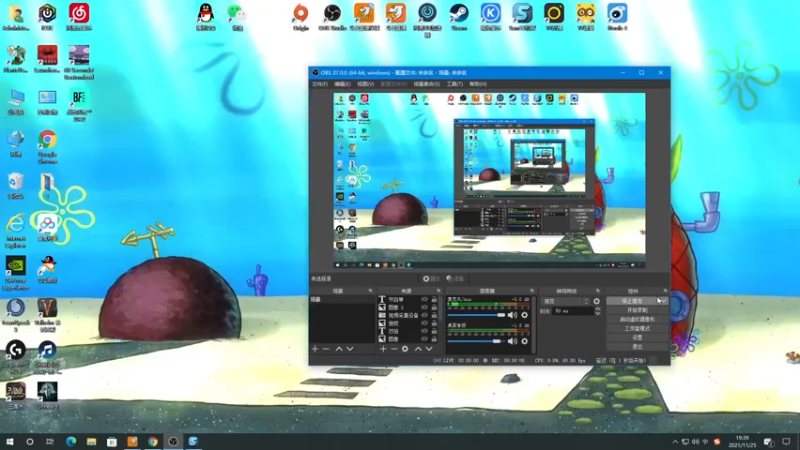Increase transition duration with up arrow

[x=597, y=309]
